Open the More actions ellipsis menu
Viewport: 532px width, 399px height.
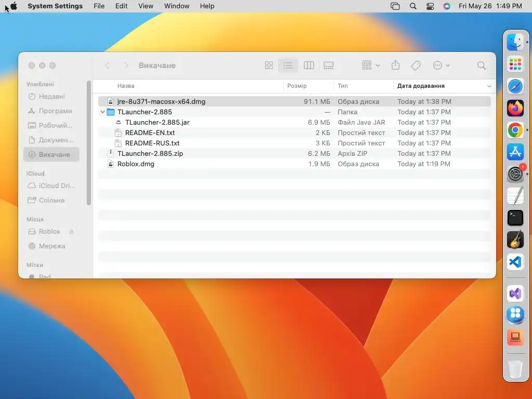click(442, 65)
